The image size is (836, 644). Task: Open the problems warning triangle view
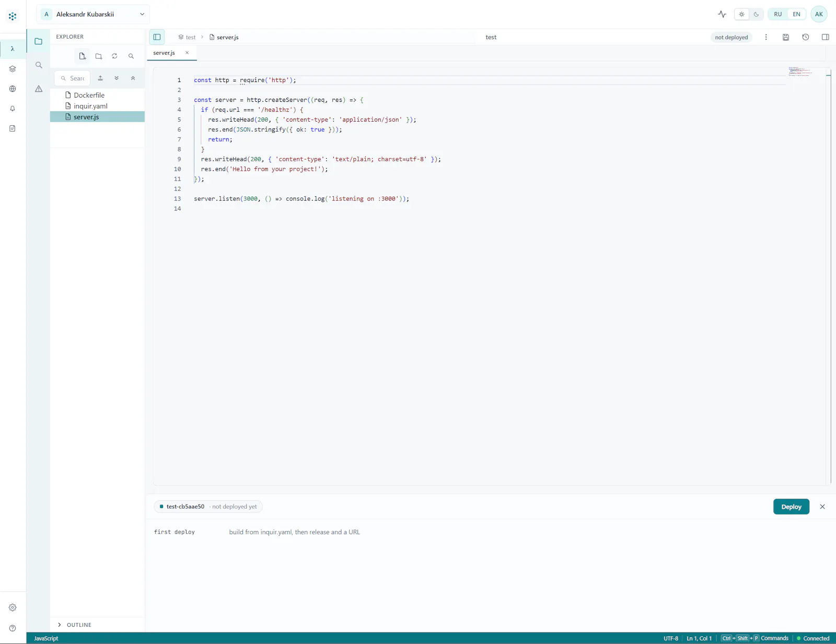pos(39,89)
